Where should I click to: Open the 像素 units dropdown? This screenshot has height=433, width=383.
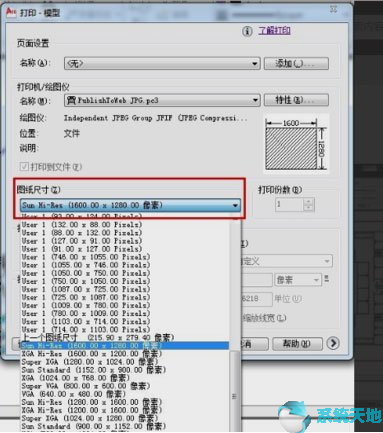click(x=298, y=280)
